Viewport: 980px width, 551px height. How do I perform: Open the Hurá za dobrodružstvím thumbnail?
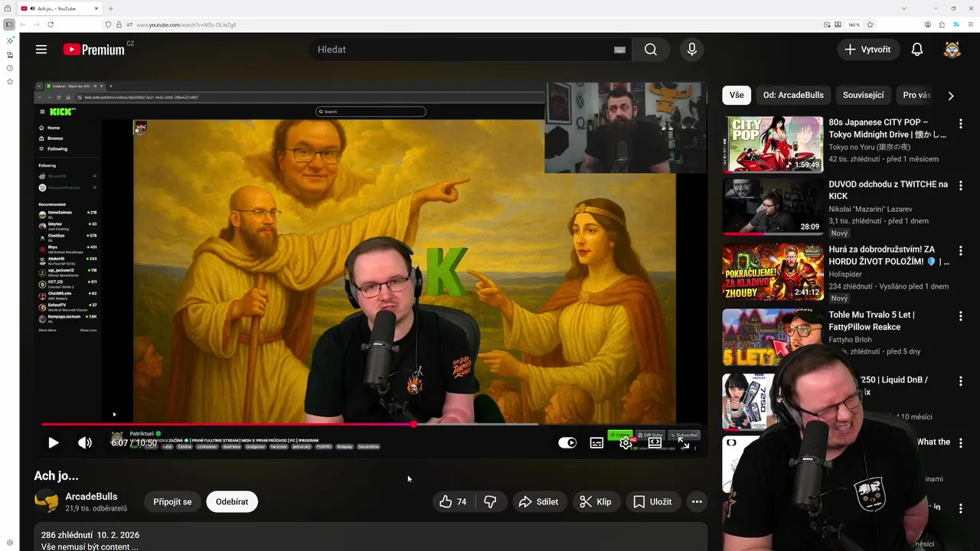pyautogui.click(x=773, y=272)
